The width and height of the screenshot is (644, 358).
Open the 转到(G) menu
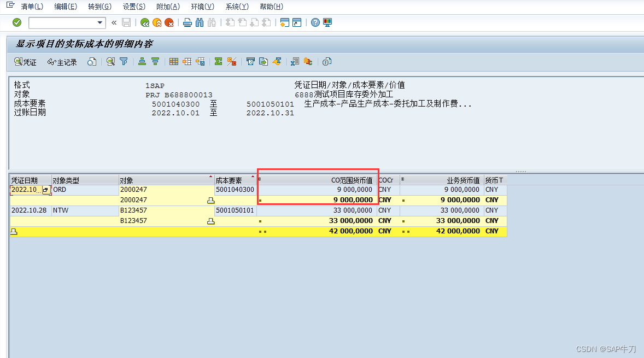tap(100, 7)
